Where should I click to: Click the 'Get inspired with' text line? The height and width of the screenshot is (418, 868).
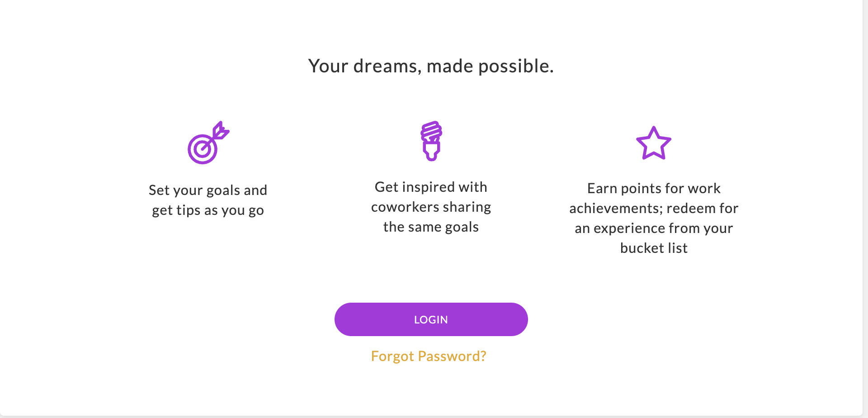[x=431, y=187]
